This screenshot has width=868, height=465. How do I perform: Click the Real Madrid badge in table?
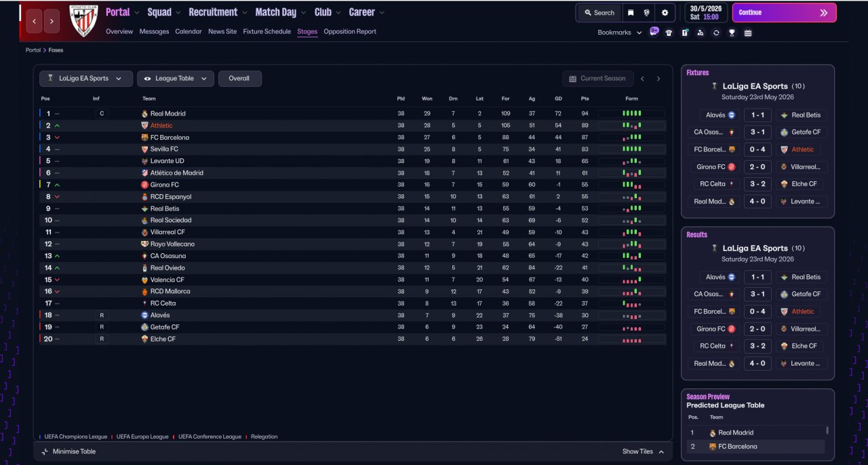click(144, 113)
